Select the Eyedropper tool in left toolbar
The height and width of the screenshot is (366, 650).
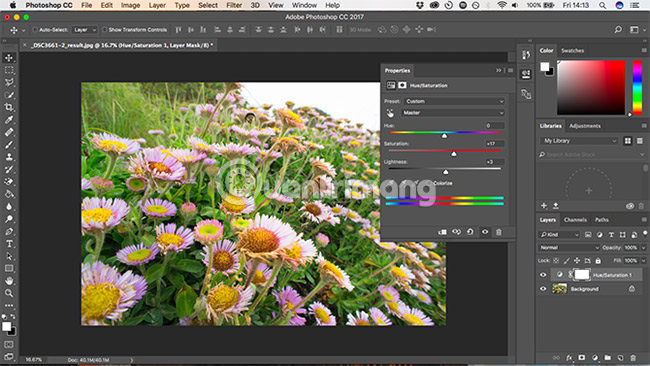click(9, 120)
